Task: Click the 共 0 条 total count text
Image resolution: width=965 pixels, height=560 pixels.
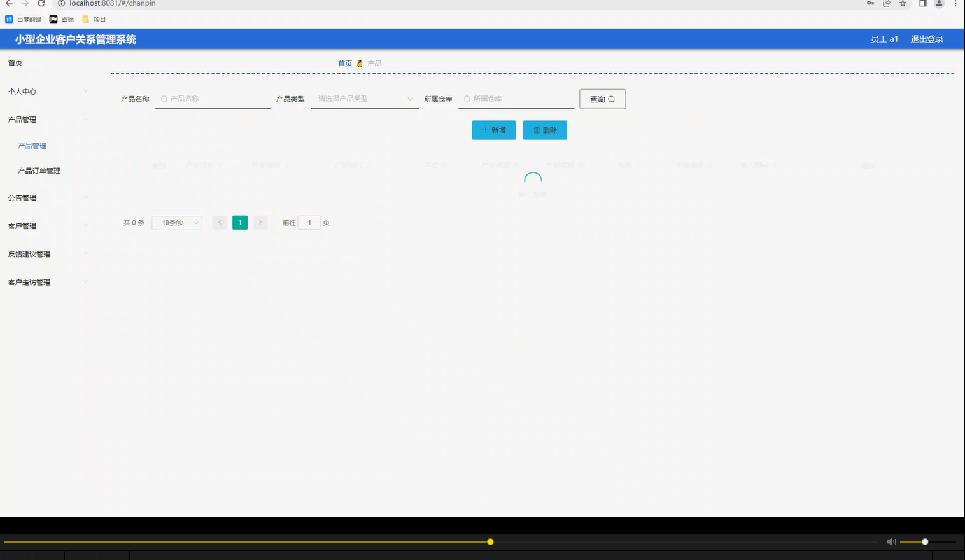Action: point(134,223)
